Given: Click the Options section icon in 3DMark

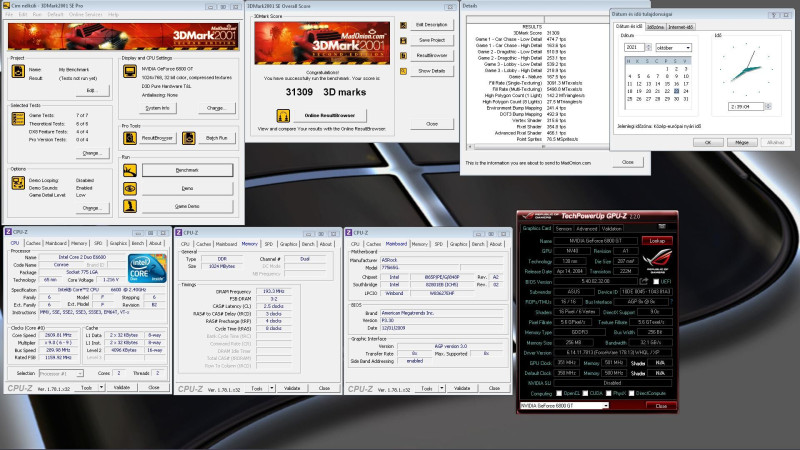Looking at the screenshot, I should [18, 183].
